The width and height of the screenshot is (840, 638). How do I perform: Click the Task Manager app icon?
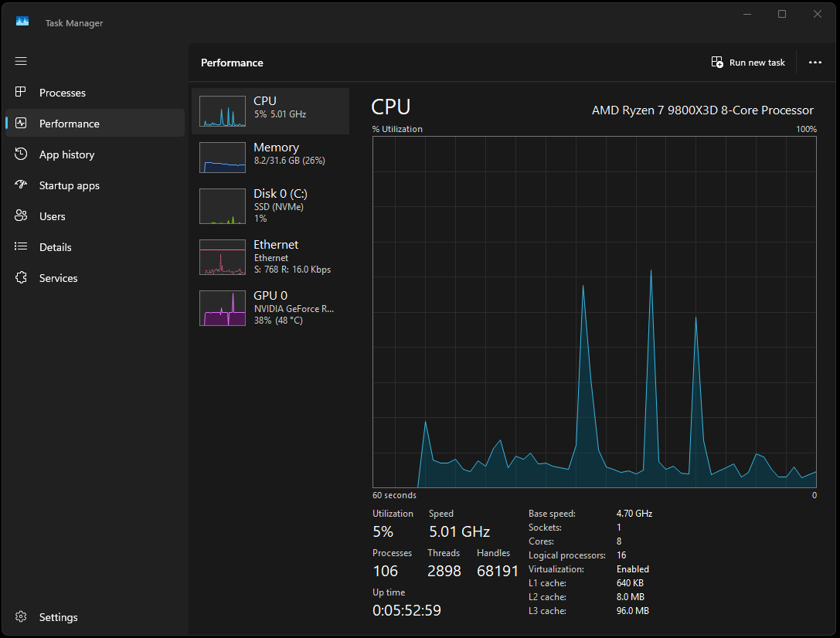pyautogui.click(x=22, y=22)
